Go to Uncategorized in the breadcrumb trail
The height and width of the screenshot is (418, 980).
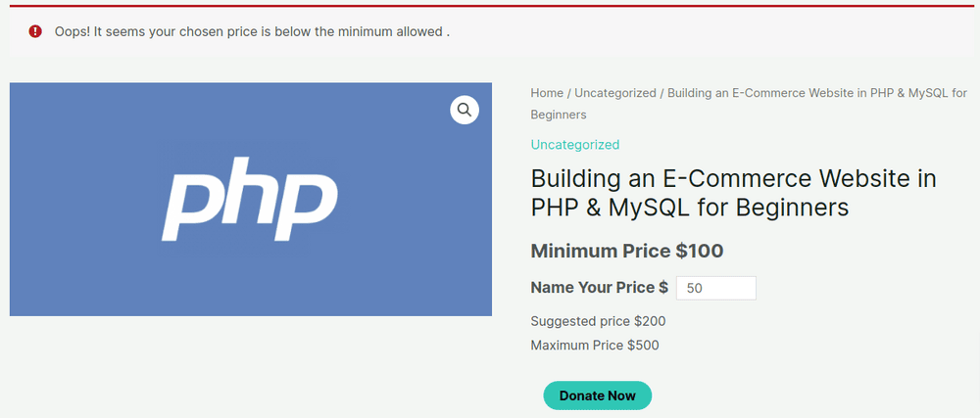(x=614, y=93)
